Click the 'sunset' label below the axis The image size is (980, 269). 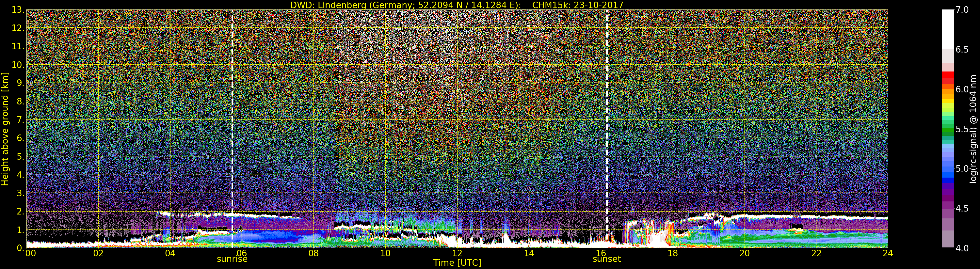(x=607, y=259)
